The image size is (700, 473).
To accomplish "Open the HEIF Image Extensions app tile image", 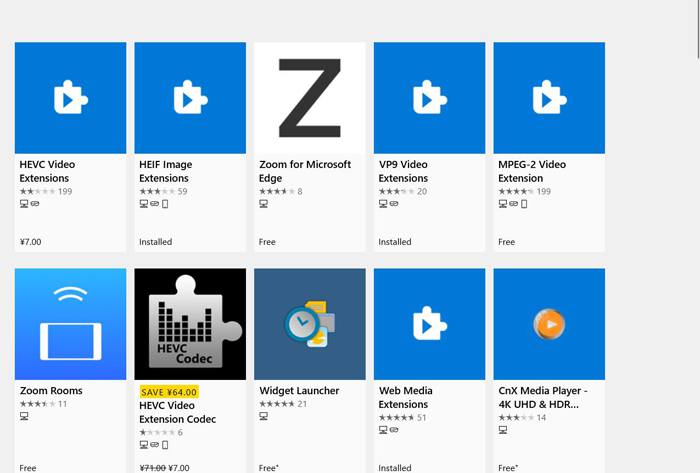I will (x=190, y=98).
